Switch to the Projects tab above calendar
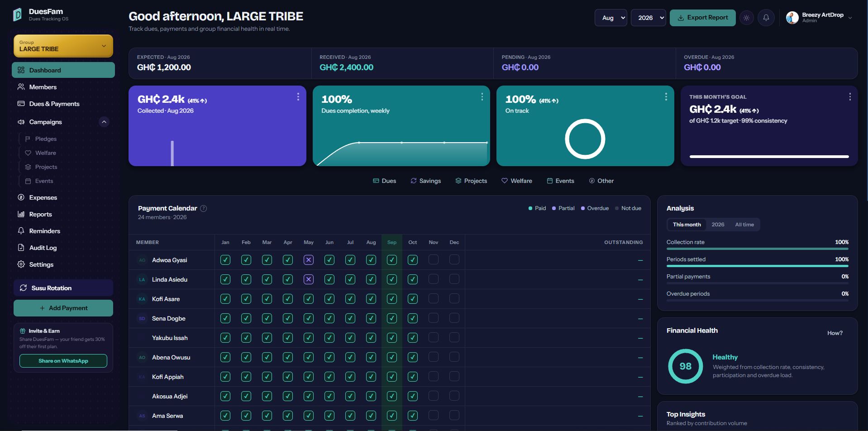 [x=471, y=181]
